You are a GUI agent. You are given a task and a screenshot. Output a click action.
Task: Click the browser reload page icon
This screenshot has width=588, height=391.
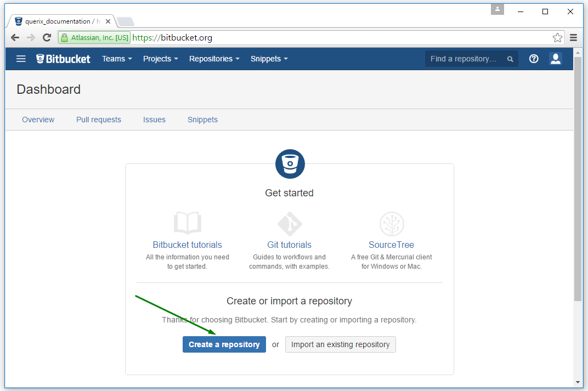pyautogui.click(x=47, y=38)
